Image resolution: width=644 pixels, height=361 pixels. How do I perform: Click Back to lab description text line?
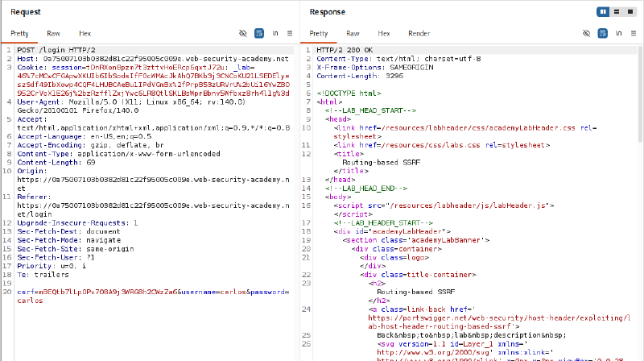coord(472,335)
